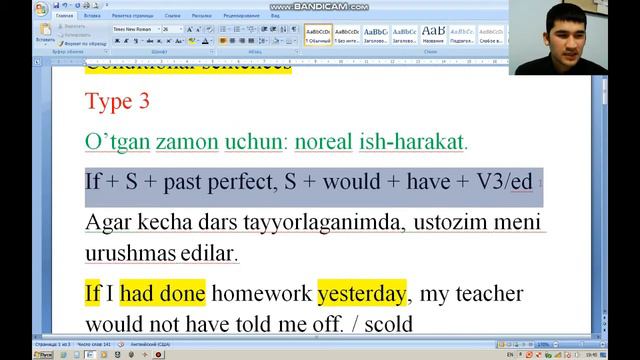Apply the Название (Title) style
This screenshot has width=640, height=360.
[433, 35]
